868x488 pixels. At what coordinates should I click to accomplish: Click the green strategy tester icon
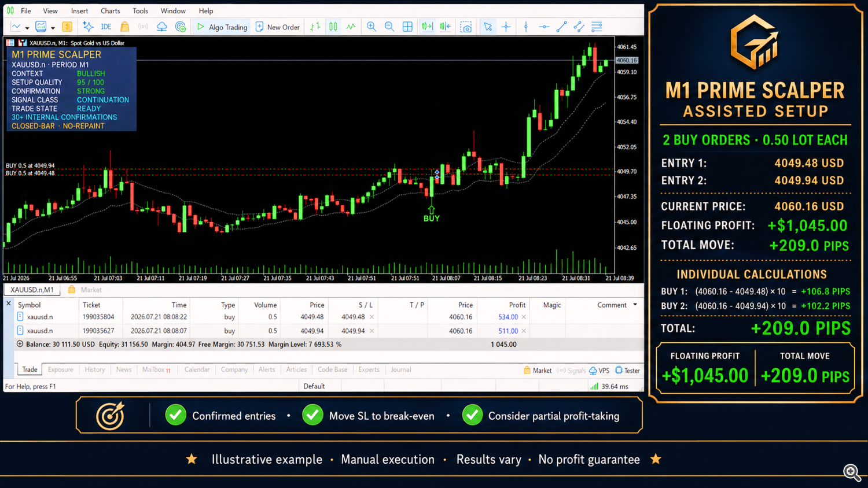[x=181, y=27]
